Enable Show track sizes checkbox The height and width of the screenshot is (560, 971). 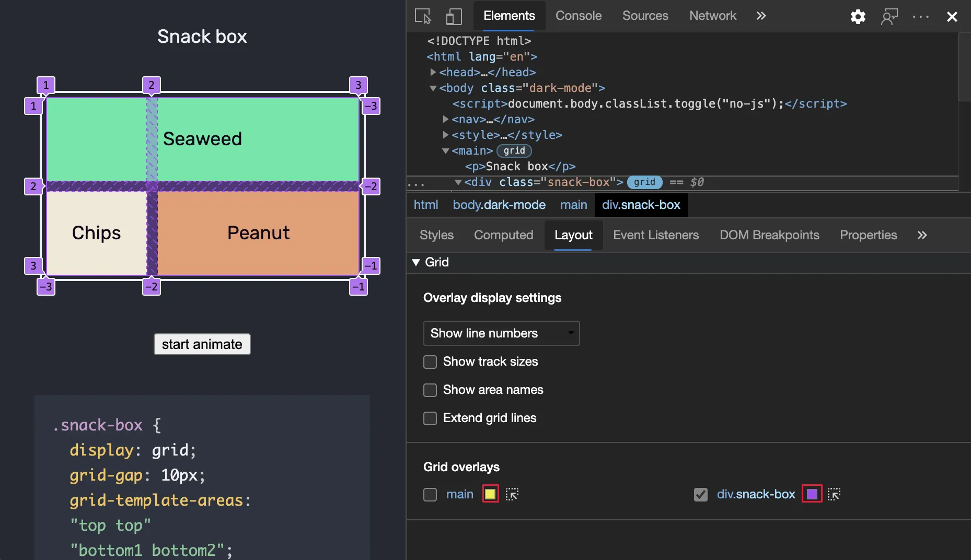[430, 361]
